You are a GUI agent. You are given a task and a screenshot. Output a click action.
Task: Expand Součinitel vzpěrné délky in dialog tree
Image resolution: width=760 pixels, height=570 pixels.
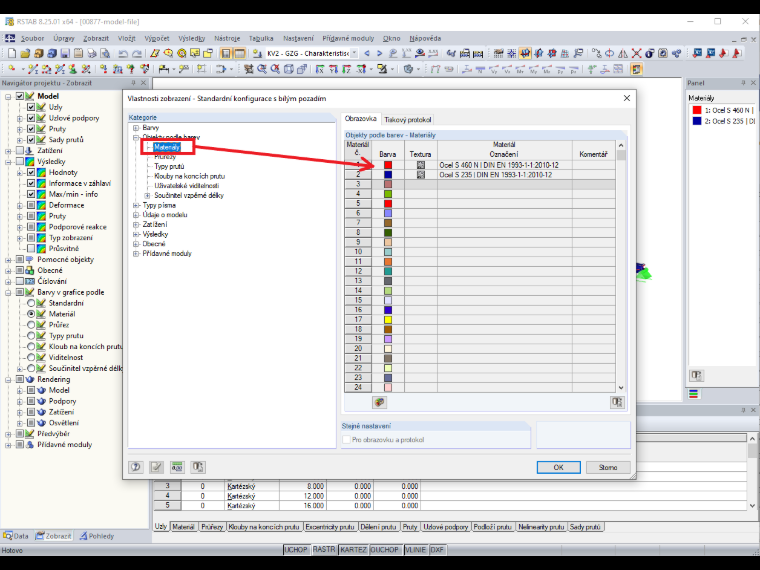pos(148,196)
